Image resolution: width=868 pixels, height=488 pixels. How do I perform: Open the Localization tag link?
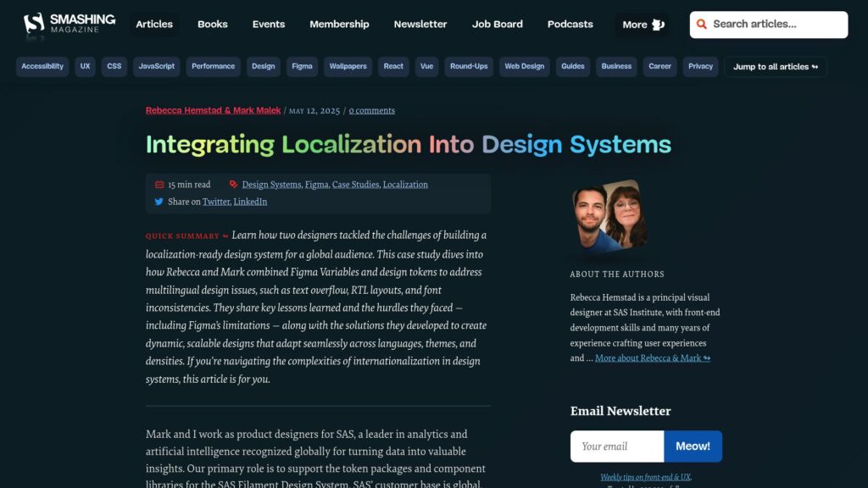[x=405, y=185]
